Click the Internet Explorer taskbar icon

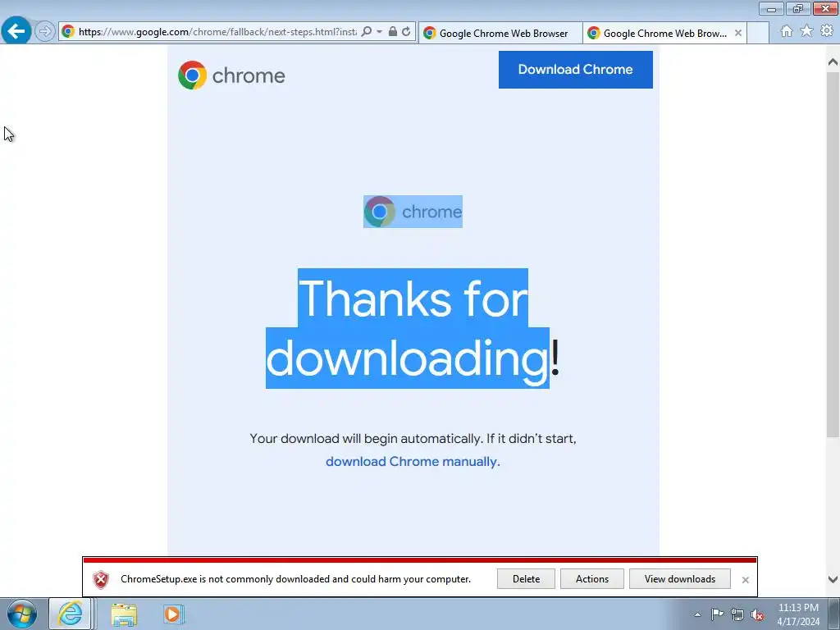pos(71,614)
